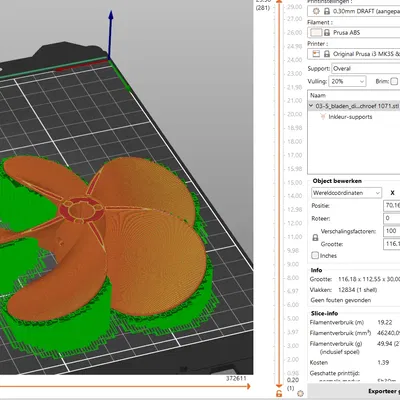
Task: Click the top thumb of the vertical layer slider
Action: [x=279, y=2]
